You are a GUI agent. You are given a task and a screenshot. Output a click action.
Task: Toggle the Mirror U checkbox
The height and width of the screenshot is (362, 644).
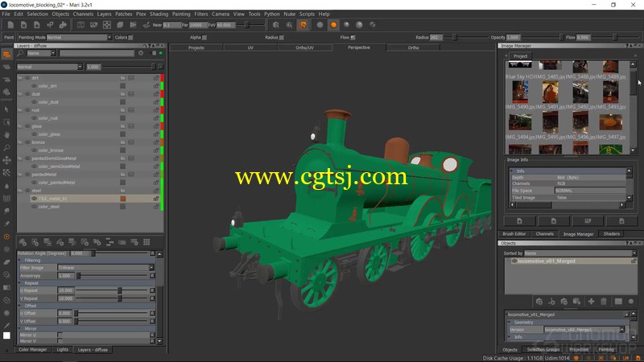click(x=60, y=335)
